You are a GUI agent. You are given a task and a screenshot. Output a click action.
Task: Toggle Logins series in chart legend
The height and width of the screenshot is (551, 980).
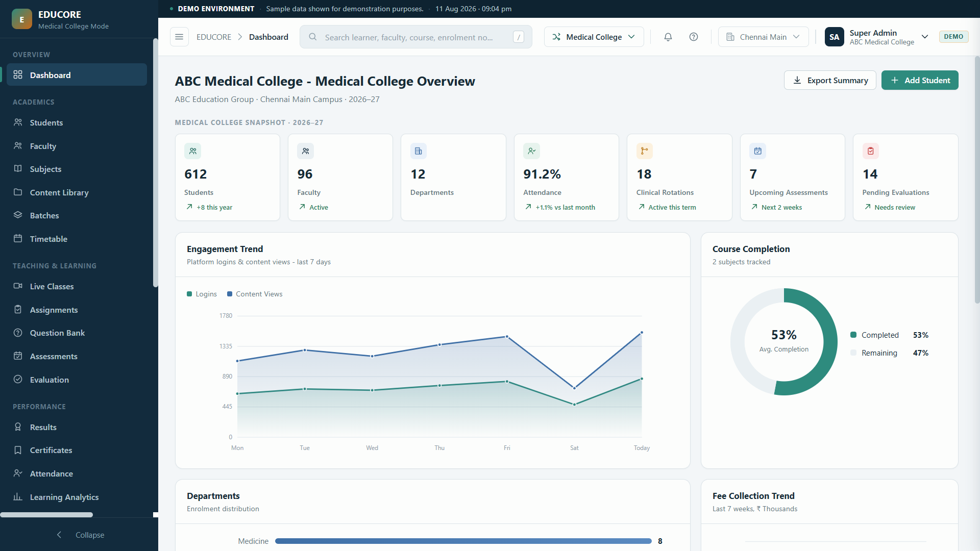pyautogui.click(x=202, y=294)
